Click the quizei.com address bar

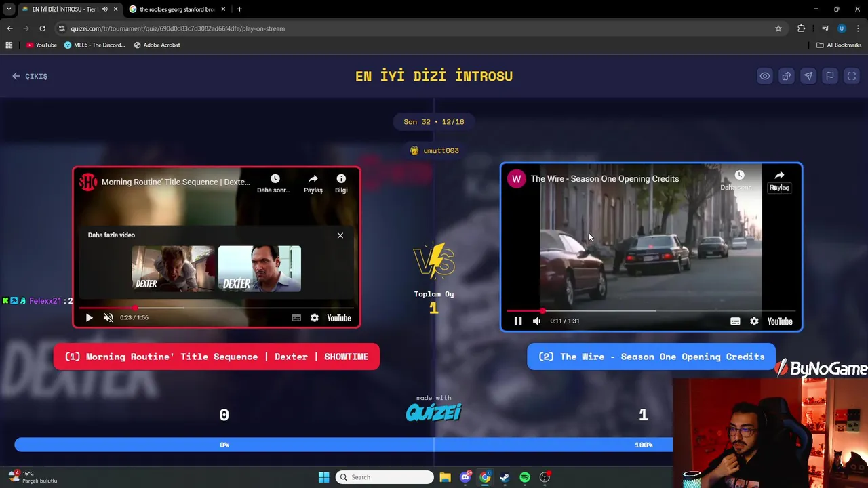(x=420, y=28)
